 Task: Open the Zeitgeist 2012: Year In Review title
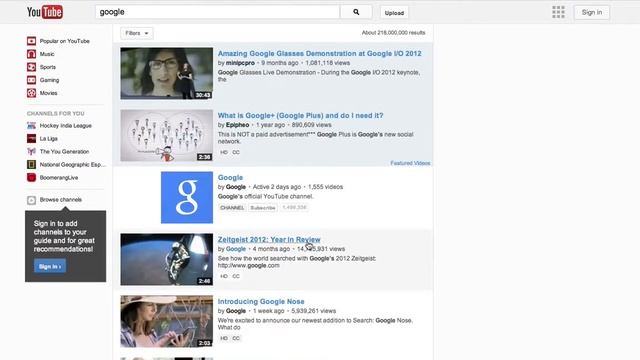click(269, 240)
